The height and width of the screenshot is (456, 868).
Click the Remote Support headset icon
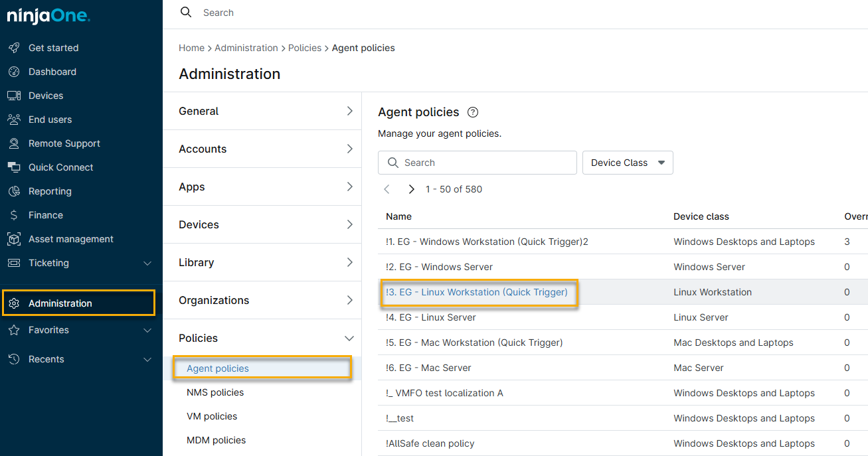pos(14,143)
